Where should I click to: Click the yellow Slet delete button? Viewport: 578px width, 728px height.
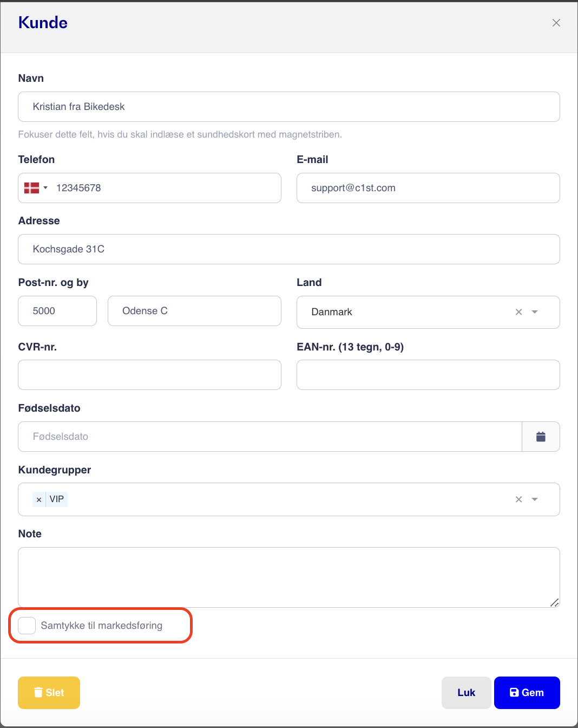(x=49, y=693)
